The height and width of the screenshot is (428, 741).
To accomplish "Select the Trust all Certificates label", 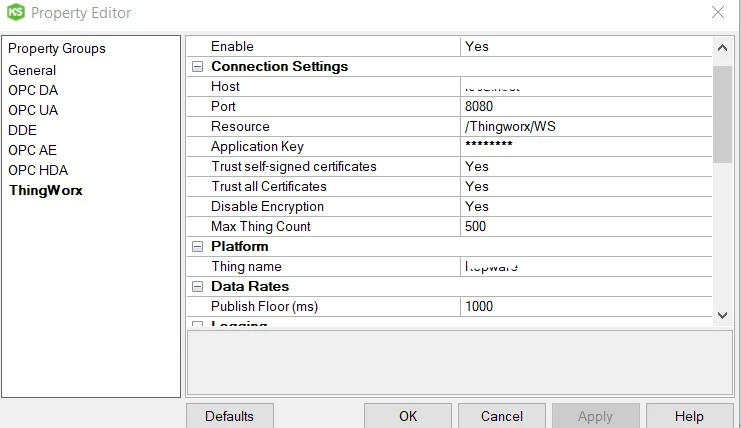I will coord(269,187).
